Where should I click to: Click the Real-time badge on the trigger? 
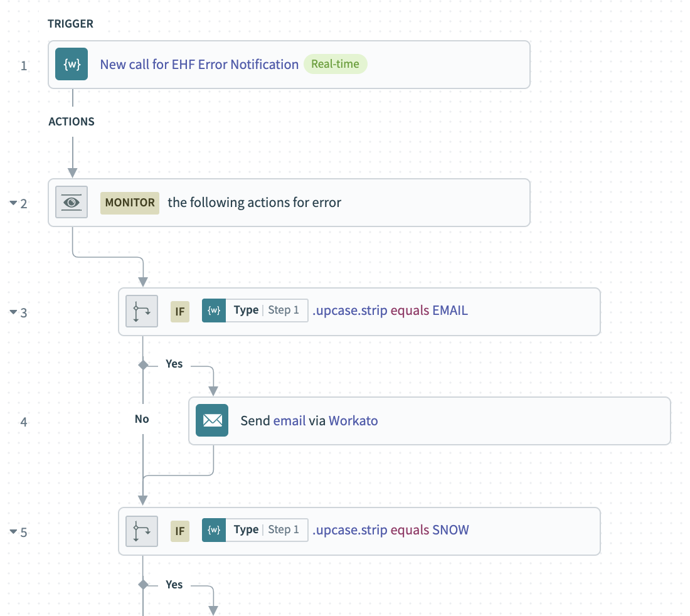tap(336, 63)
